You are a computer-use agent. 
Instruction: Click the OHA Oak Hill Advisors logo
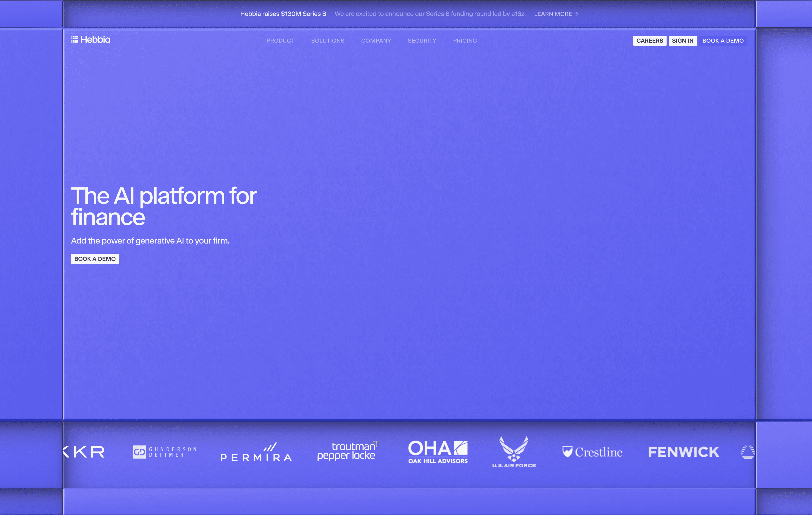point(438,452)
